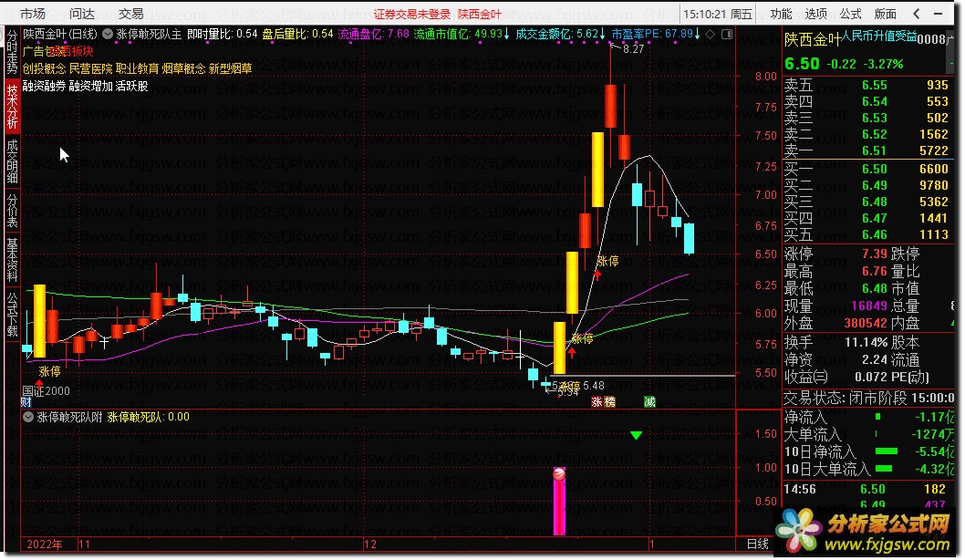Expand the 张停敢死队主 indicator dropdown
Screen dimensions: 965x560
108,35
